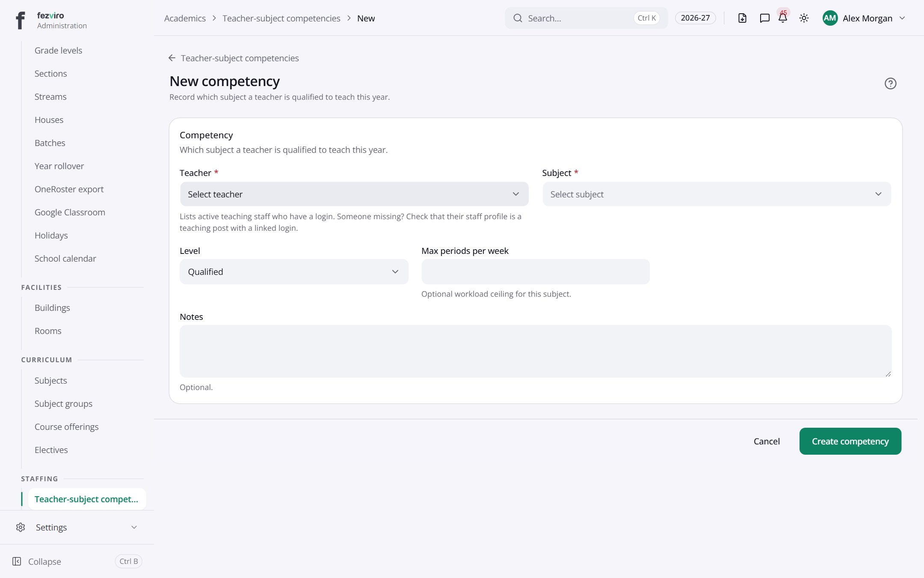
Task: Open OneRoster export page
Action: 69,189
